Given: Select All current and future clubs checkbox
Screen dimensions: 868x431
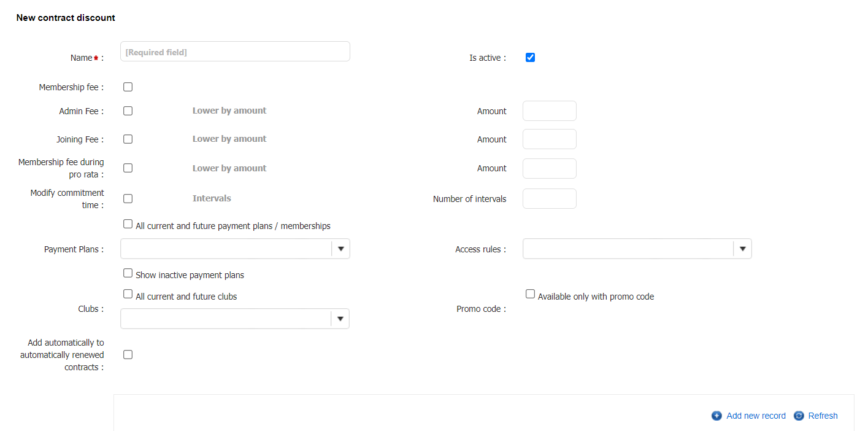Looking at the screenshot, I should [x=128, y=294].
